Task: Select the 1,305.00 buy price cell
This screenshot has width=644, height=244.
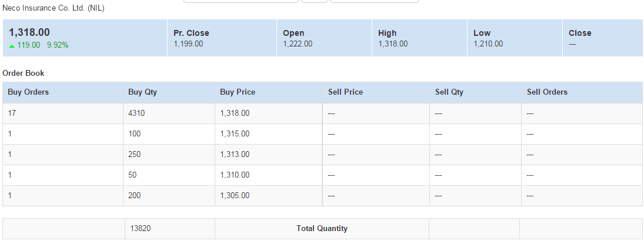Action: [x=269, y=196]
